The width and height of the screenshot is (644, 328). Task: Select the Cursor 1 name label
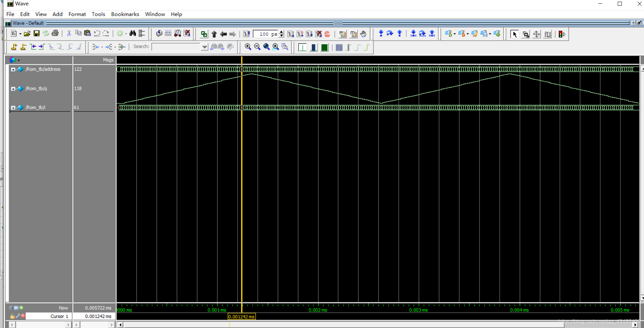pyautogui.click(x=59, y=316)
